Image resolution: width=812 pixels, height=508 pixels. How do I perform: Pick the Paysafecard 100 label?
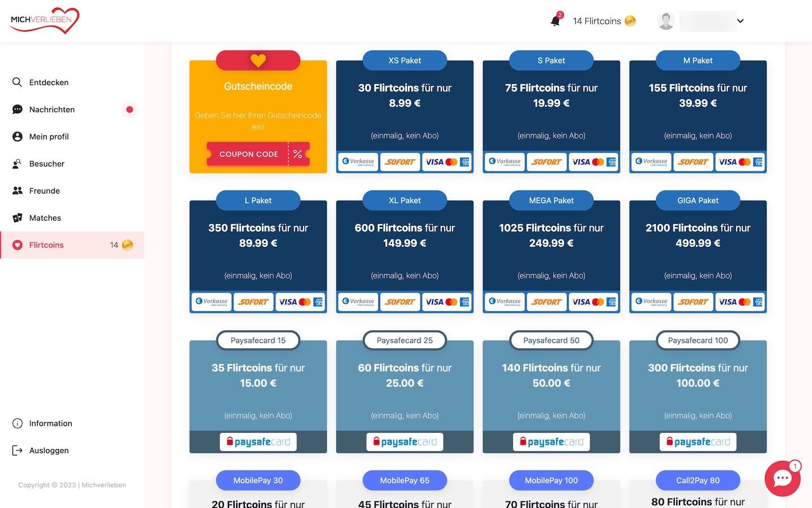[x=698, y=340]
